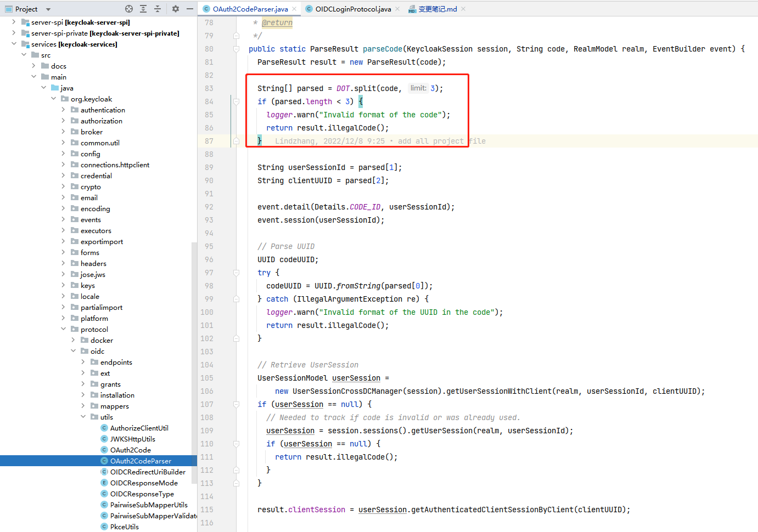
Task: Click the DOT constant on line 83
Action: point(343,88)
